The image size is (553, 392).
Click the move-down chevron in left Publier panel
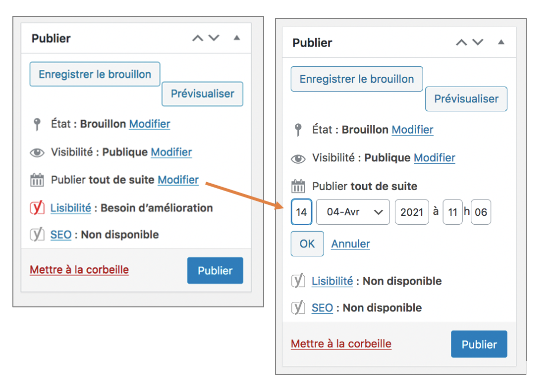tap(214, 38)
